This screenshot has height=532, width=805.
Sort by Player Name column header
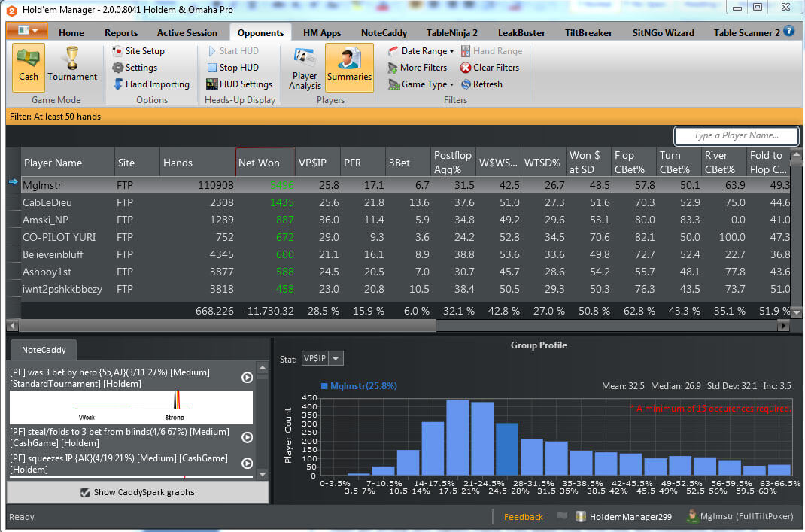(x=68, y=163)
